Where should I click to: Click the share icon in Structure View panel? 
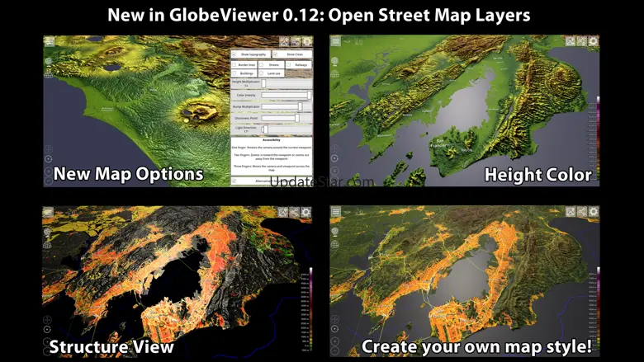295,212
